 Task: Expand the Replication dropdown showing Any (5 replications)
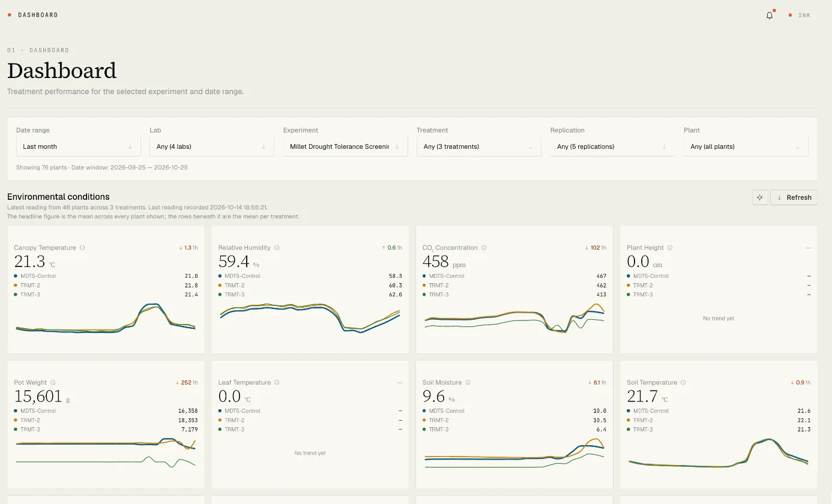[612, 146]
